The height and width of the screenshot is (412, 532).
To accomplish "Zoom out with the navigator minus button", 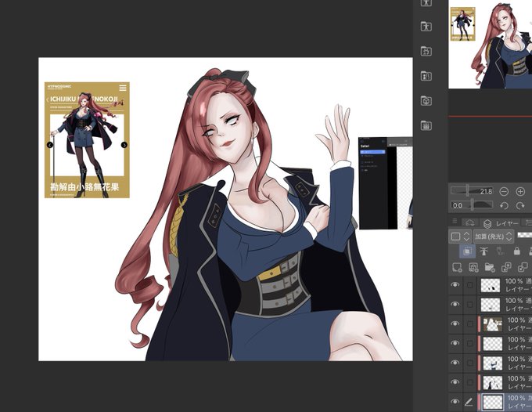I will [x=504, y=192].
